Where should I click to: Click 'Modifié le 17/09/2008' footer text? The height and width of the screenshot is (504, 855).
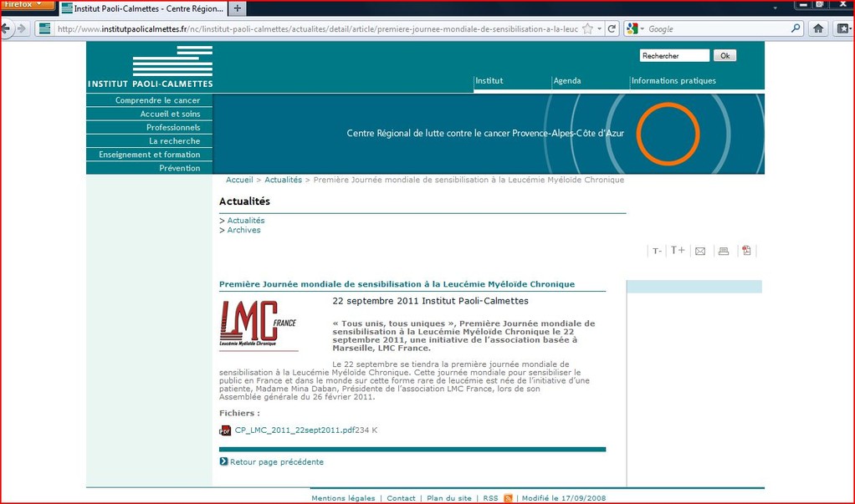coord(564,498)
